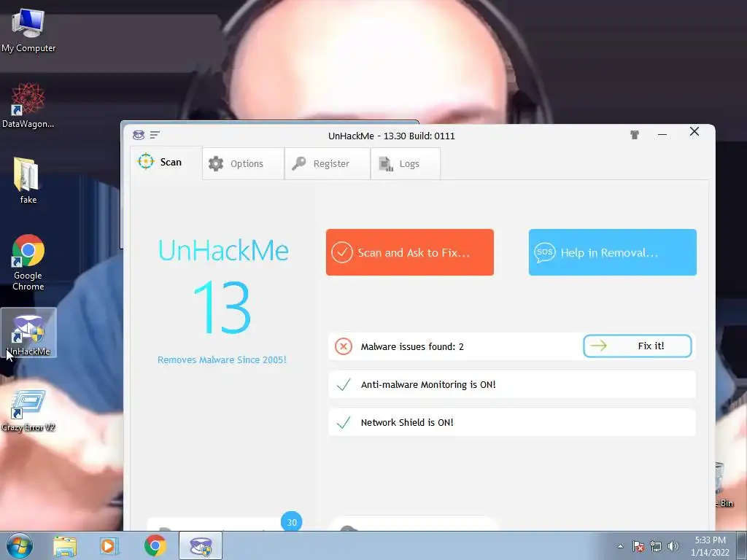Open the Logs tab
747x560 pixels.
pyautogui.click(x=406, y=164)
